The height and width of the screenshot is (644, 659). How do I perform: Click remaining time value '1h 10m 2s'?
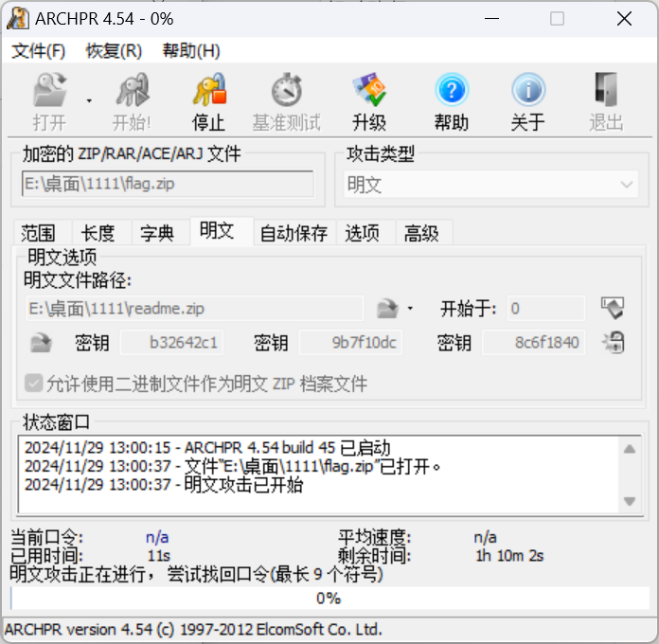pyautogui.click(x=509, y=556)
